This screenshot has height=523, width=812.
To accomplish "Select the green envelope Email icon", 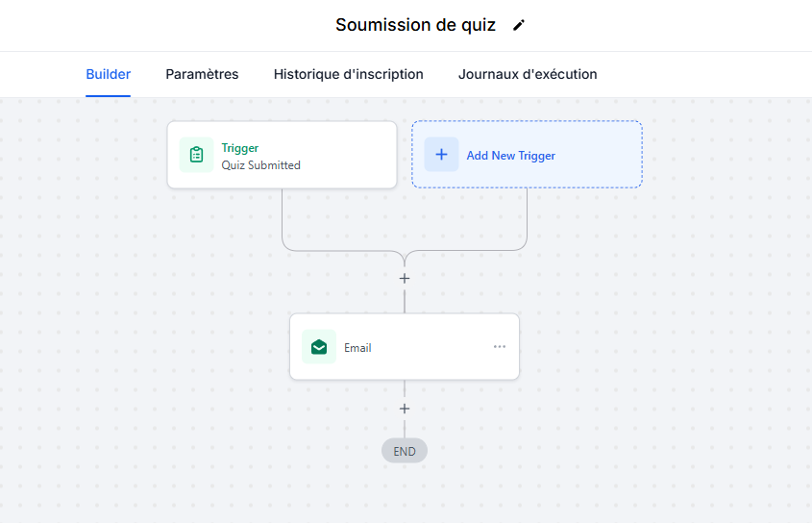I will [x=319, y=347].
